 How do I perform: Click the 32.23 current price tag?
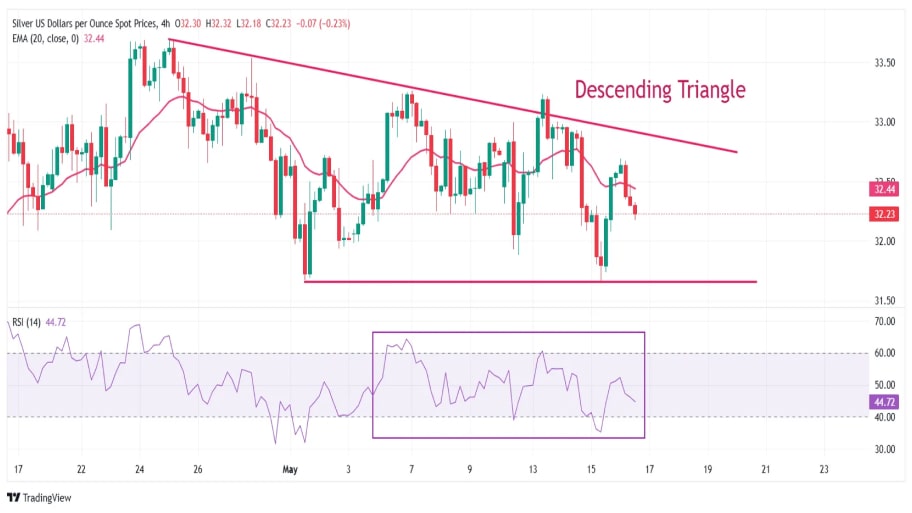pos(884,214)
